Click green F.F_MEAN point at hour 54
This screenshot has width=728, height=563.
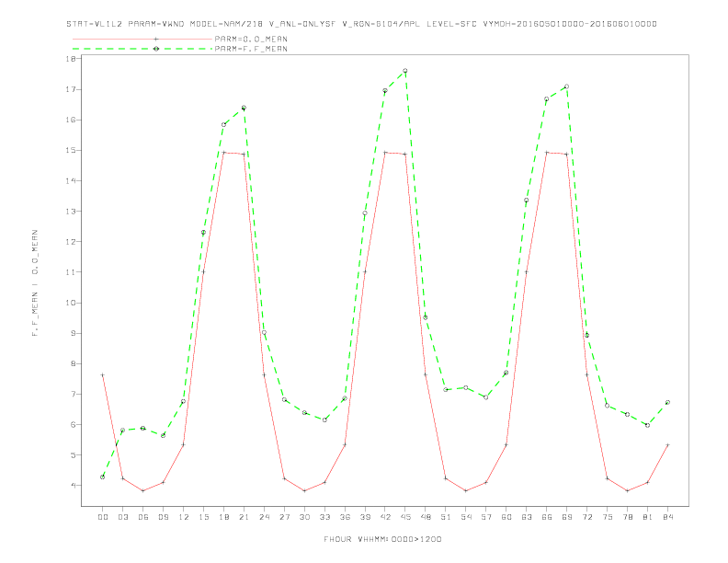[466, 387]
